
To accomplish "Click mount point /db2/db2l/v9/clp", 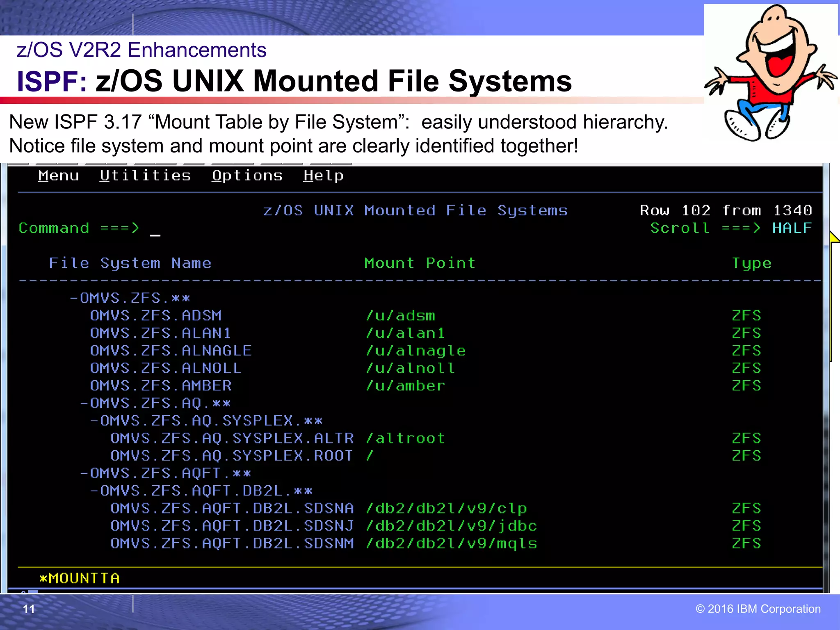I will (x=446, y=509).
